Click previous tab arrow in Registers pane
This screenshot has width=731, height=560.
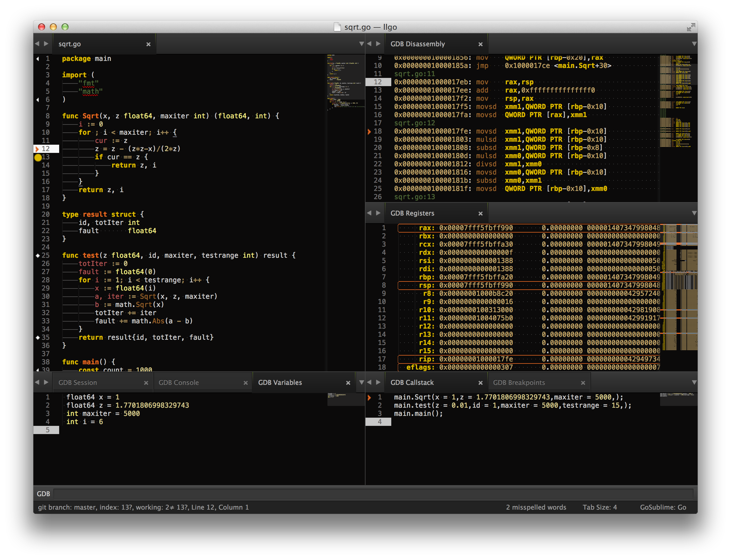coord(369,213)
